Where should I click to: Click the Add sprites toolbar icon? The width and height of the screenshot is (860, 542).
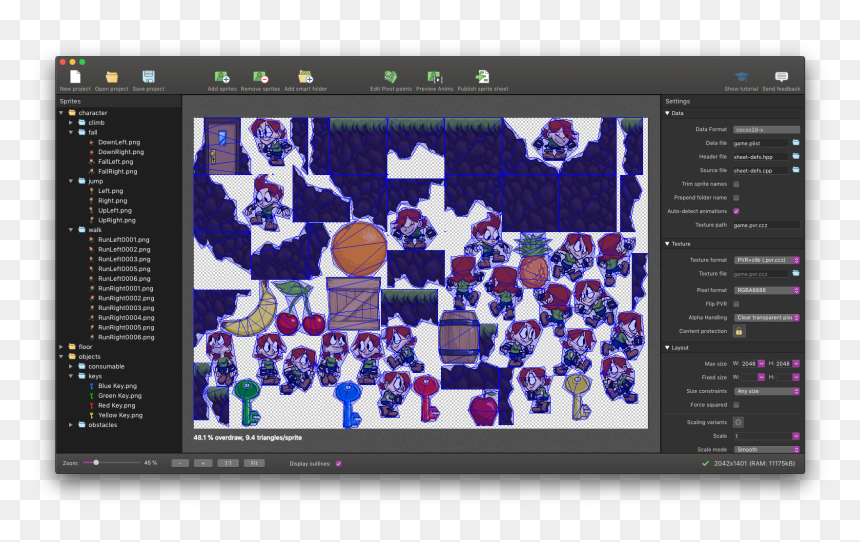point(222,77)
